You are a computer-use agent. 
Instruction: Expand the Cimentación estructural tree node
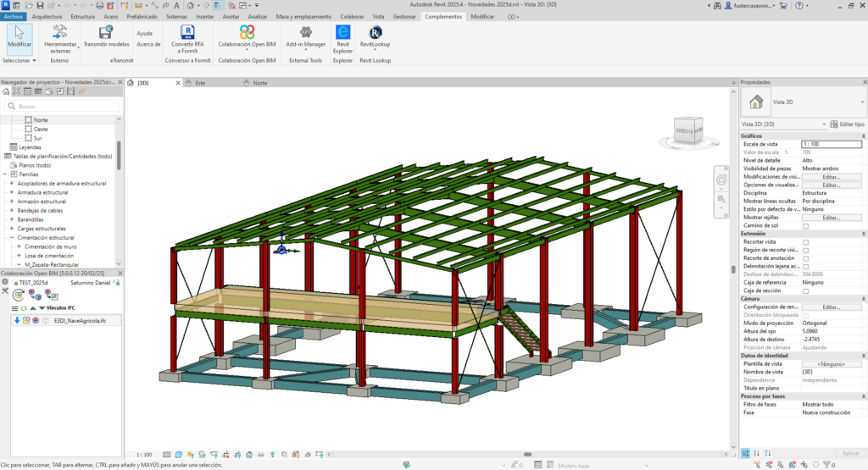(x=12, y=238)
